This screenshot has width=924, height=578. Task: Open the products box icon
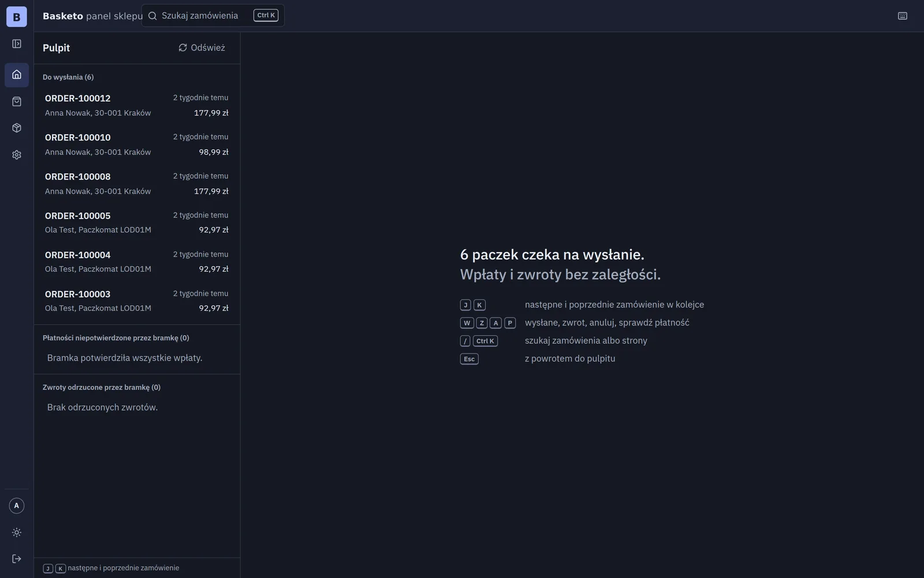pyautogui.click(x=17, y=128)
